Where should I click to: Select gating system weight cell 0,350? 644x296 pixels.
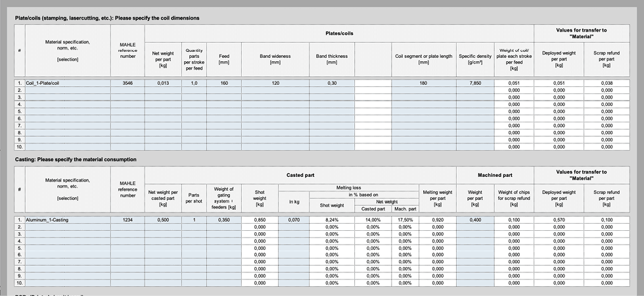pos(224,220)
